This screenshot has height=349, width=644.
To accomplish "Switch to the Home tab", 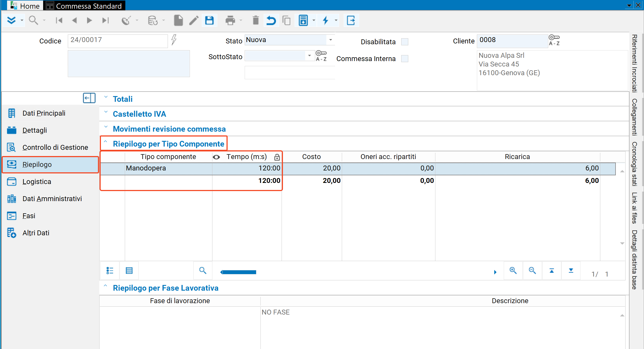I will (x=25, y=6).
